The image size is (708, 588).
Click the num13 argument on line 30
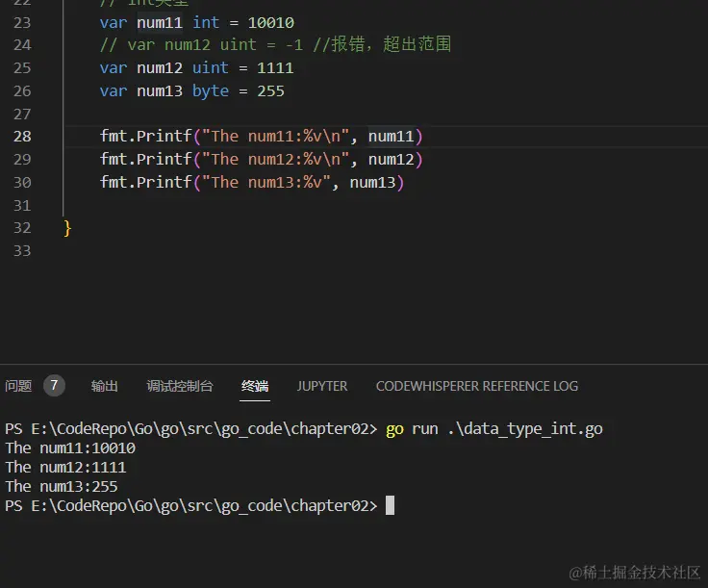coord(372,183)
